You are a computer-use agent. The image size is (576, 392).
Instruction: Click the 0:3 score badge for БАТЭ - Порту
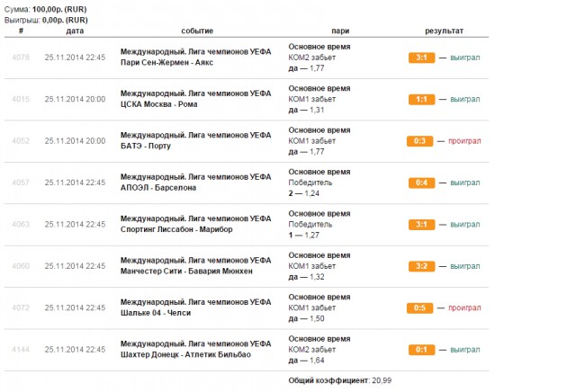click(x=418, y=141)
